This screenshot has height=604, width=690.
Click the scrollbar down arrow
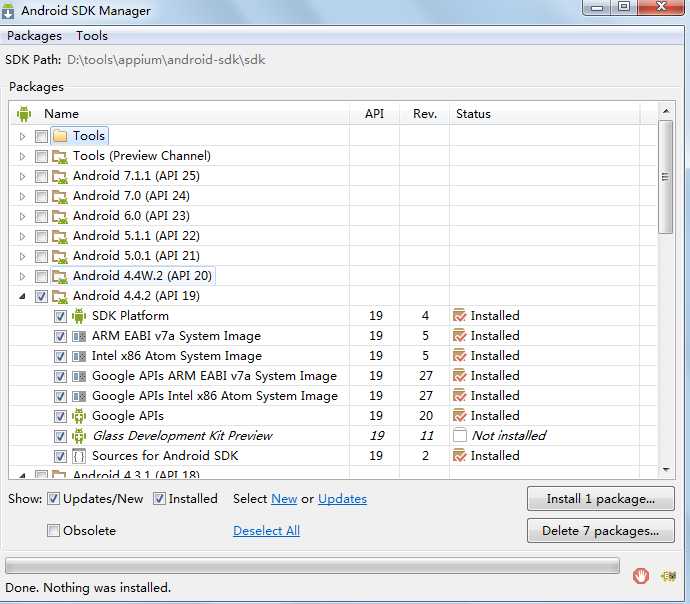(x=666, y=469)
